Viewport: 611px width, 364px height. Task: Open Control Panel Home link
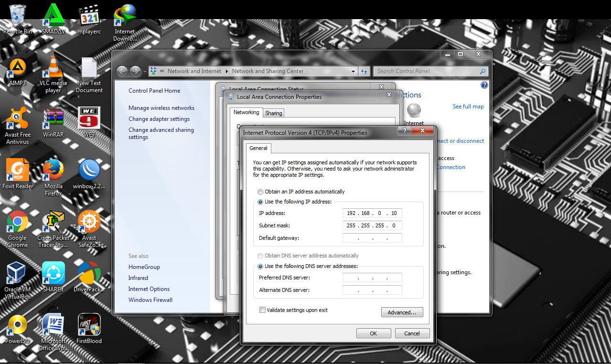point(154,91)
